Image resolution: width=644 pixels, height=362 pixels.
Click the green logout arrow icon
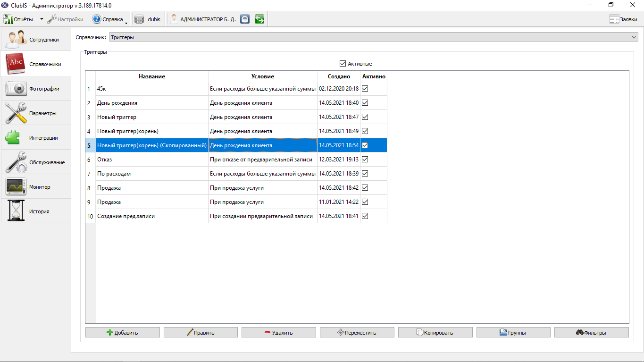259,19
